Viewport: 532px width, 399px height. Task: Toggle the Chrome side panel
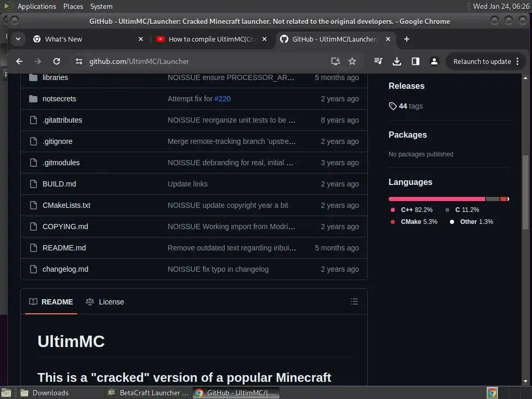pyautogui.click(x=415, y=61)
